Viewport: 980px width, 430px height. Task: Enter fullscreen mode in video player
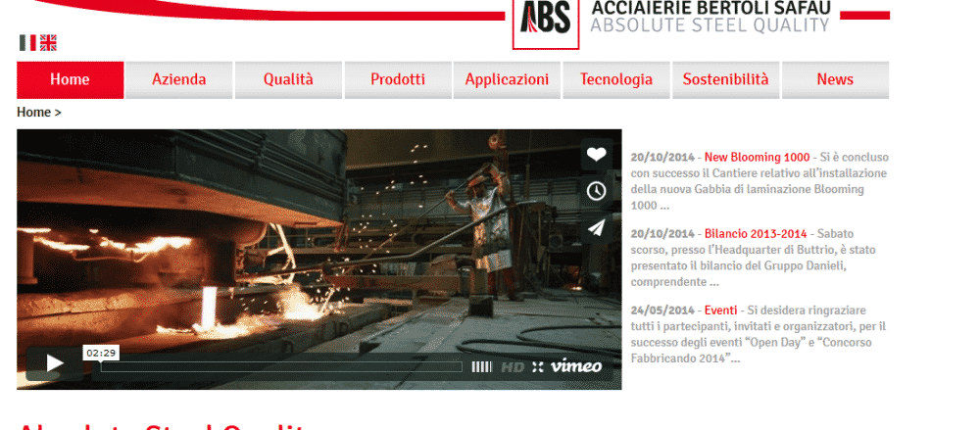pos(537,367)
